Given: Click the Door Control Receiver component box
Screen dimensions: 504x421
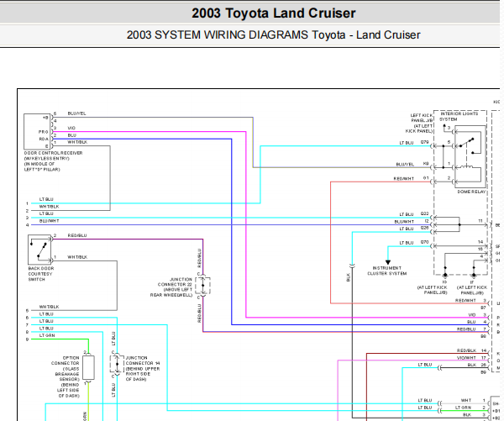Looking at the screenshot, I should (37, 131).
